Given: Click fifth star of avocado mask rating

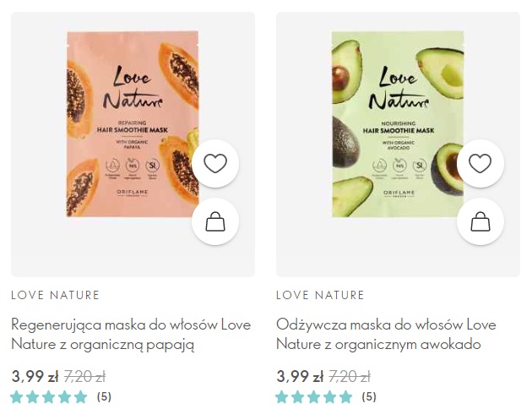Looking at the screenshot, I should [345, 396].
